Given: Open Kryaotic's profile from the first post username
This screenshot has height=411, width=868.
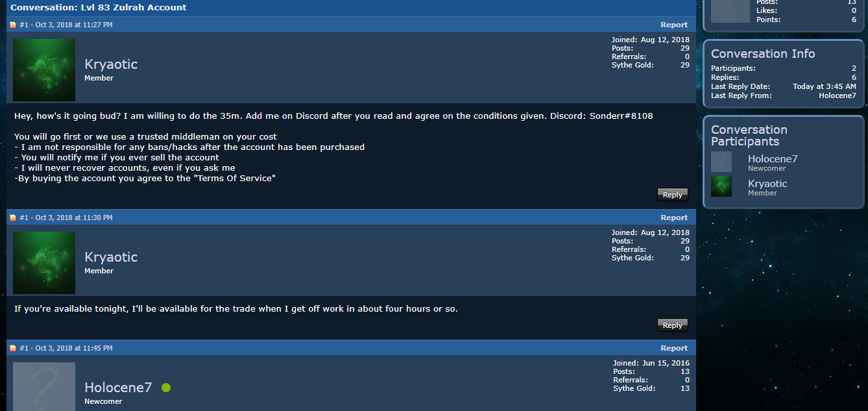Looking at the screenshot, I should point(111,64).
